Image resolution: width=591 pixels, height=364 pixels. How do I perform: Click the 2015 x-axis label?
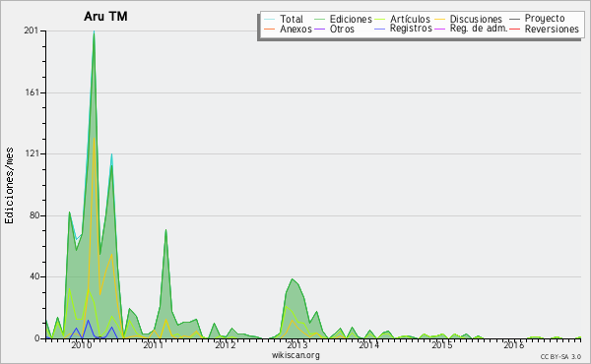pos(441,344)
